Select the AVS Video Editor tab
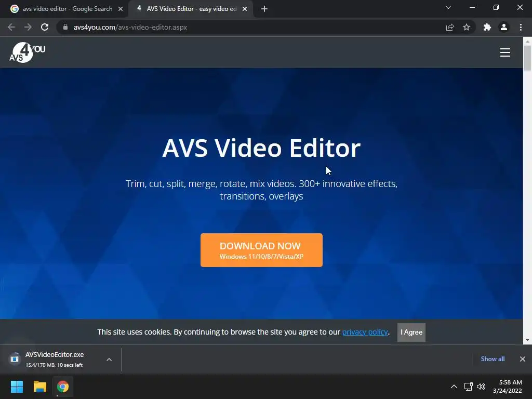The width and height of the screenshot is (532, 399). click(191, 9)
